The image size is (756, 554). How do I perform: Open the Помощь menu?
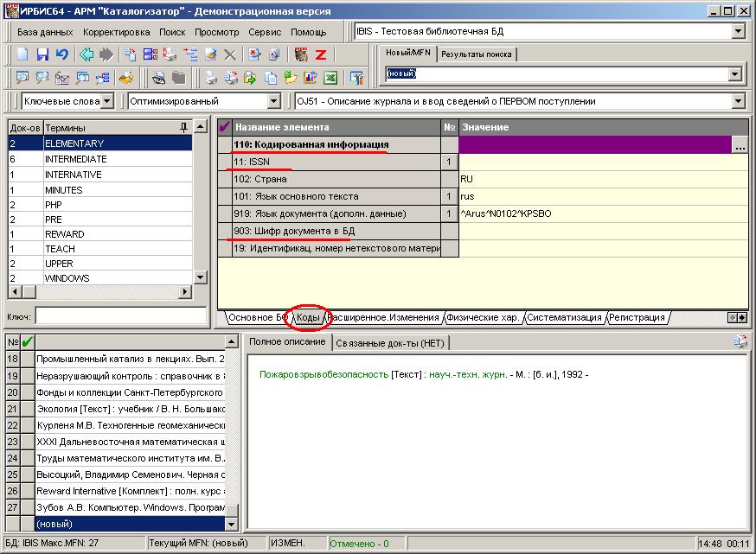click(309, 32)
